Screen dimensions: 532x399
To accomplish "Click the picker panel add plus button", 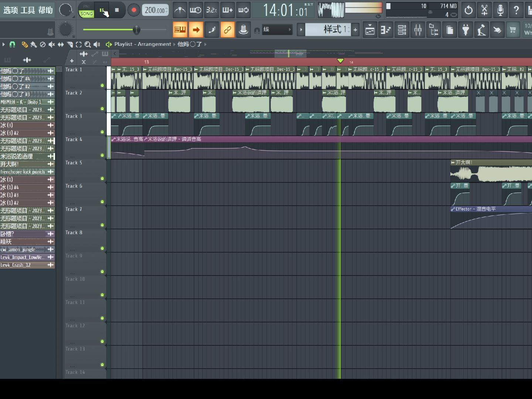I will [x=72, y=61].
